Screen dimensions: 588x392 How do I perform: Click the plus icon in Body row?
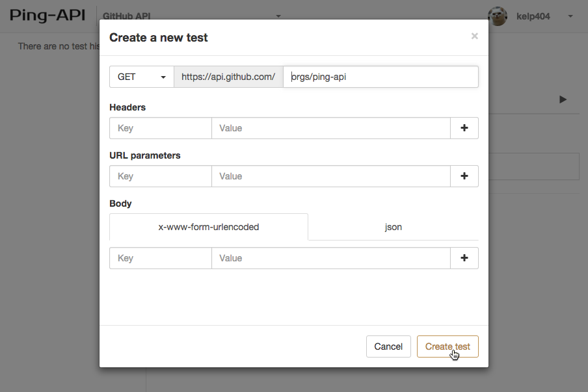click(x=464, y=258)
